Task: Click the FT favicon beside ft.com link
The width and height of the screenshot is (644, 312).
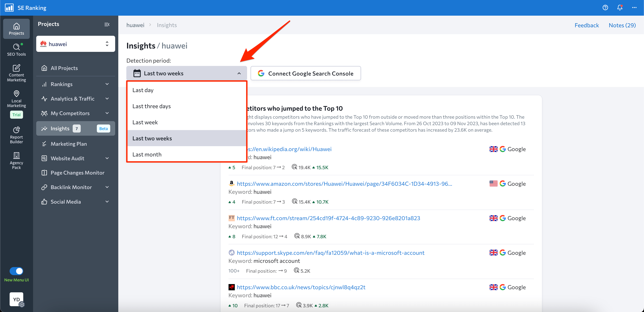Action: pos(231,218)
